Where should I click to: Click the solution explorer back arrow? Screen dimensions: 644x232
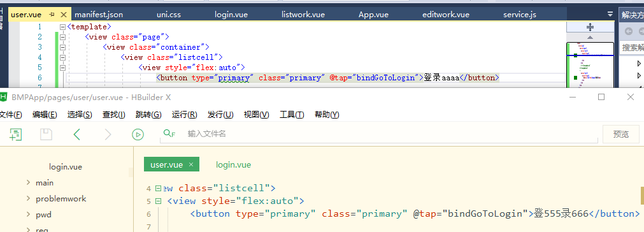[628, 31]
